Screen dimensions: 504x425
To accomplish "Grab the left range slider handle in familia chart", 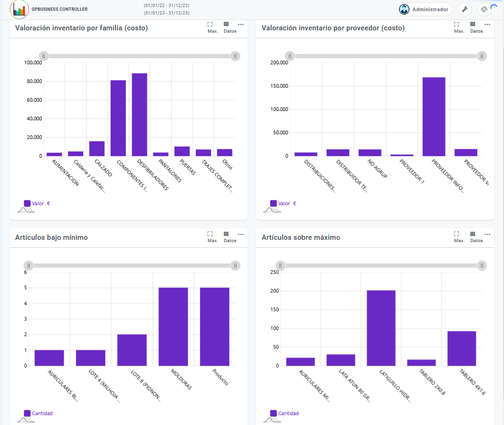I will [43, 56].
